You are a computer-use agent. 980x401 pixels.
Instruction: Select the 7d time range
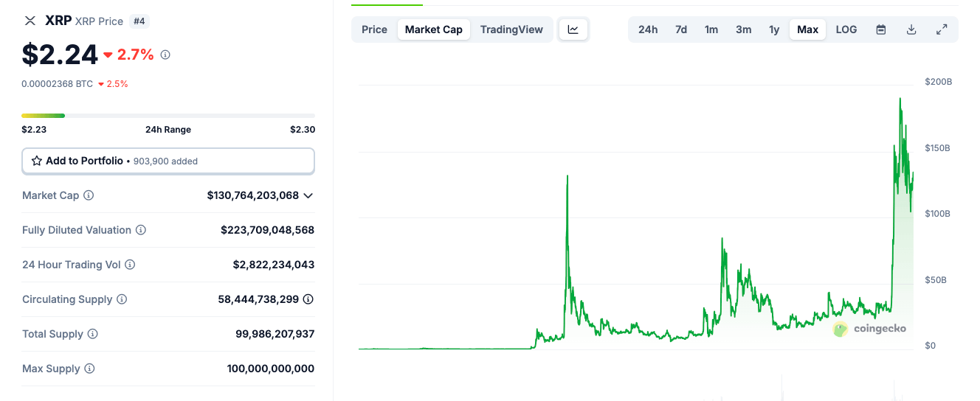point(681,29)
